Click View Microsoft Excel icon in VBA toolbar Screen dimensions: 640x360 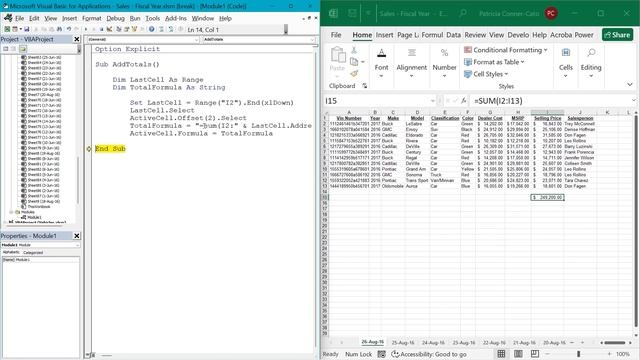[7, 29]
